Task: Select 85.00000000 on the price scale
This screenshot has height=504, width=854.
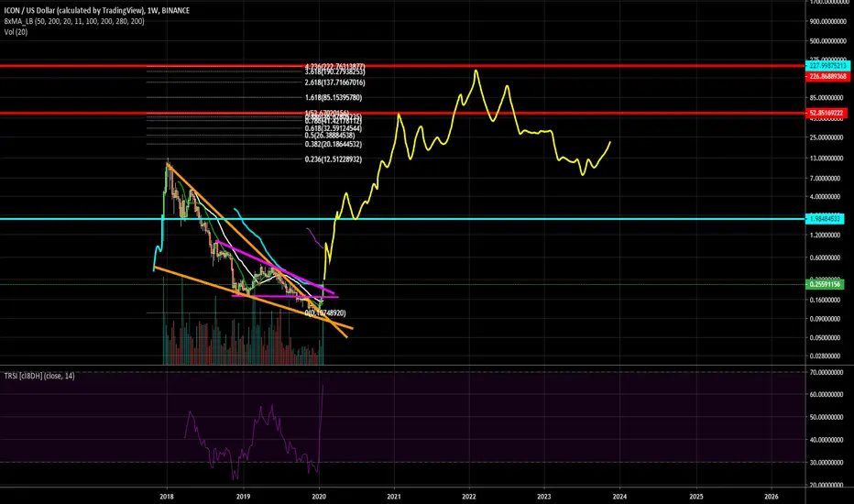Action: (827, 98)
